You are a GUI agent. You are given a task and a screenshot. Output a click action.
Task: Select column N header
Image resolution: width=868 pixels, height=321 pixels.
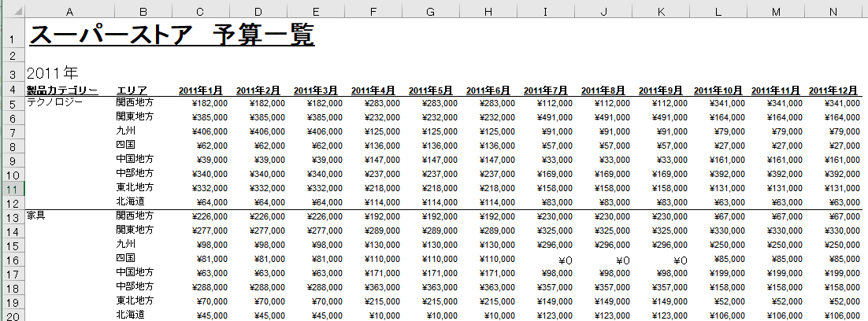[833, 12]
